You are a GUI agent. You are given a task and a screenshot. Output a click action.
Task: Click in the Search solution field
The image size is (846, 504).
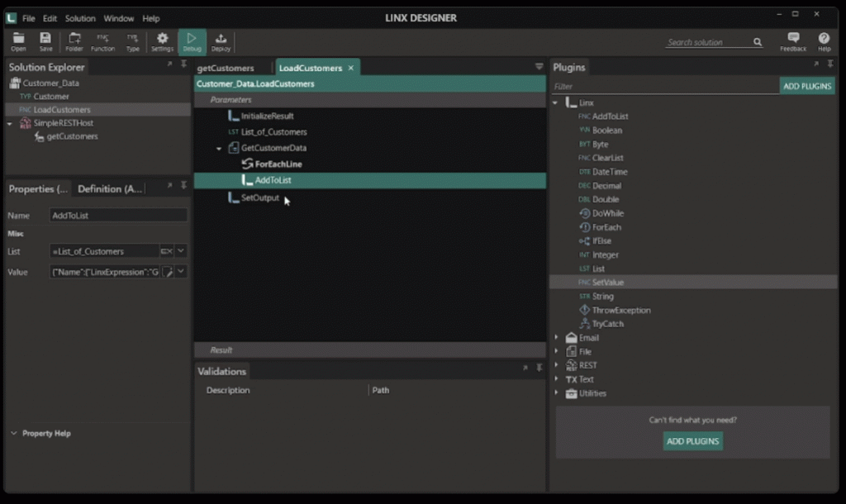click(x=708, y=42)
